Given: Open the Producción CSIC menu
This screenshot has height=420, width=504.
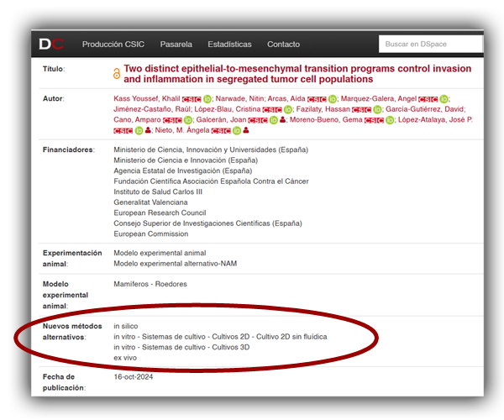Looking at the screenshot, I should (113, 44).
